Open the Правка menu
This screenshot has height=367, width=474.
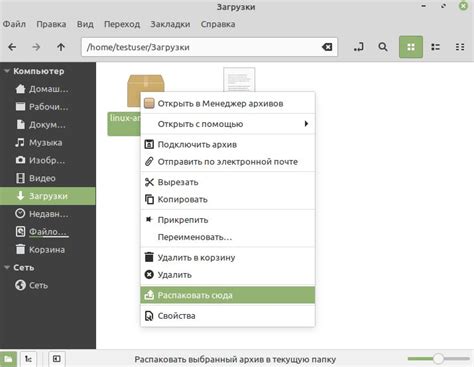[51, 24]
